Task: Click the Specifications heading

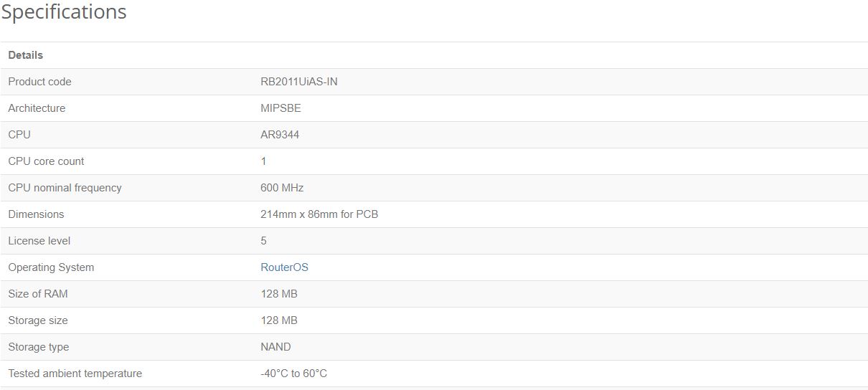Action: click(64, 12)
